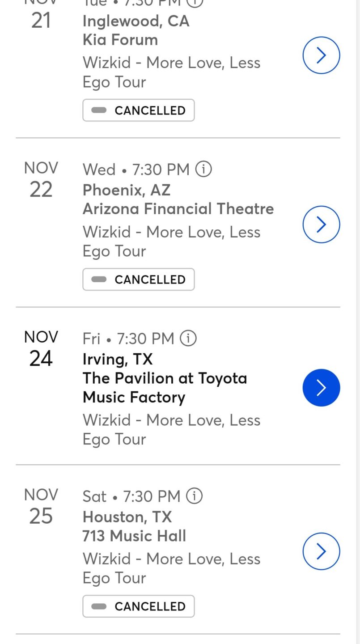Screen dimensions: 360x644
Task: Open Irving, TX event listing
Action: 118,359
